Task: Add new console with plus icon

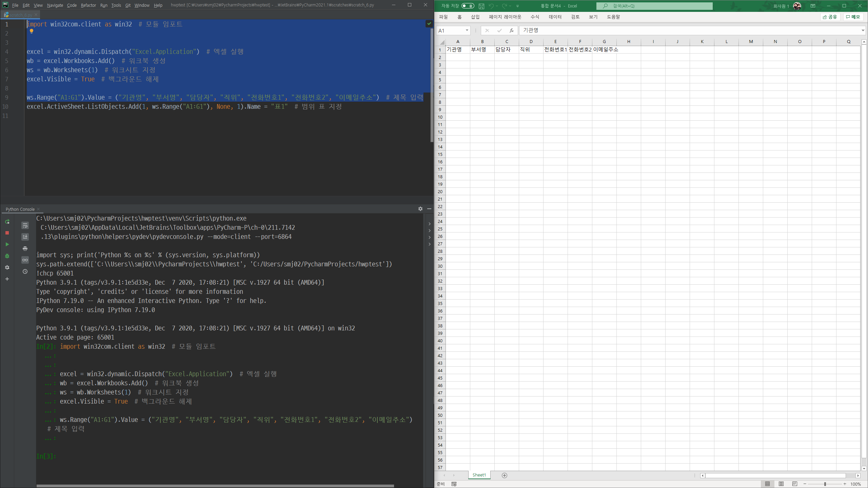Action: click(x=7, y=279)
